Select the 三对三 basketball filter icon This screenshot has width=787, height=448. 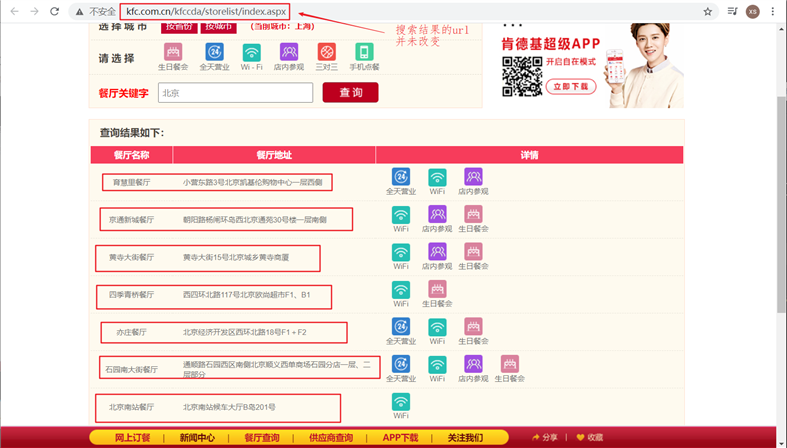pos(326,51)
